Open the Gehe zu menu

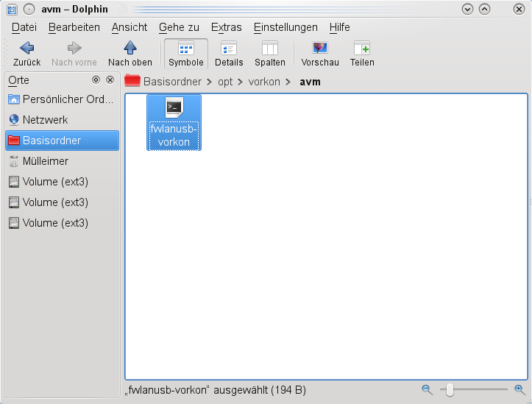(x=179, y=27)
